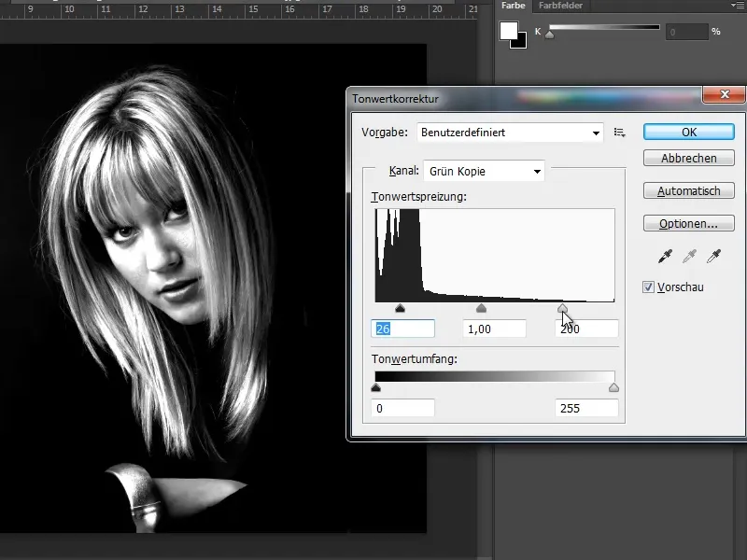Open the Optionen... dialog
The width and height of the screenshot is (747, 560).
(x=688, y=223)
